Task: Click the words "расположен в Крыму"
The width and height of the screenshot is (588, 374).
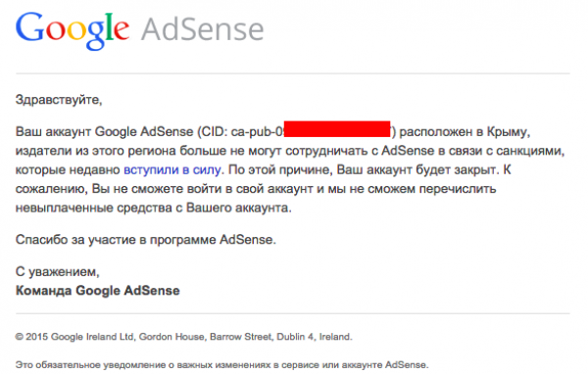Action: [x=463, y=132]
